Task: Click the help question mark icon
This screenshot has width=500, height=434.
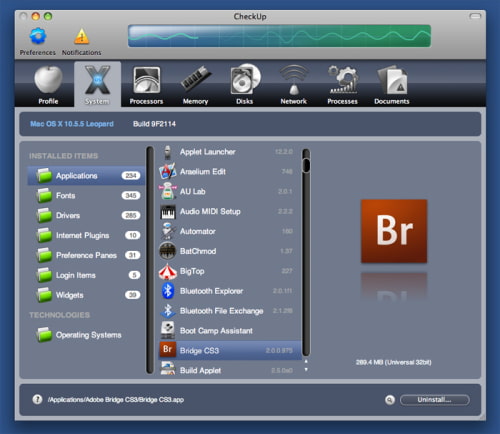Action: 37,399
